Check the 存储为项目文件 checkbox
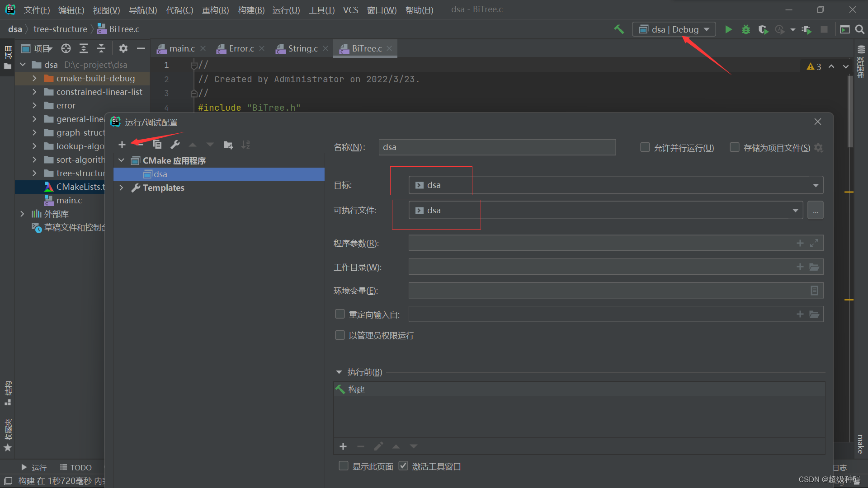 pyautogui.click(x=735, y=147)
